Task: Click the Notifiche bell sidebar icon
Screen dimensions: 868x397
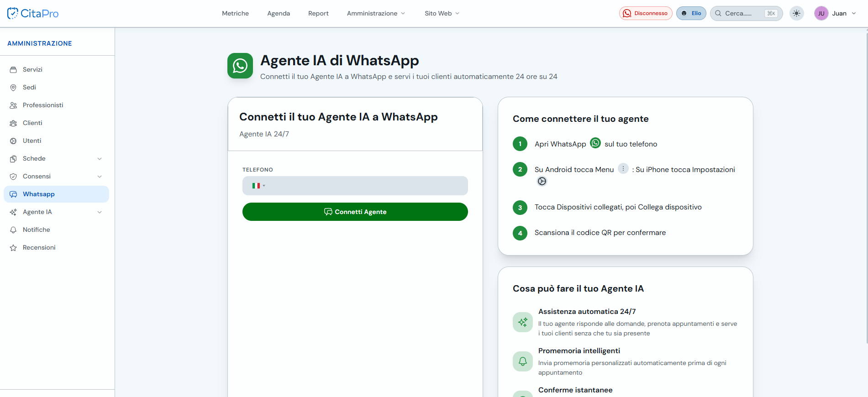Action: 13,230
